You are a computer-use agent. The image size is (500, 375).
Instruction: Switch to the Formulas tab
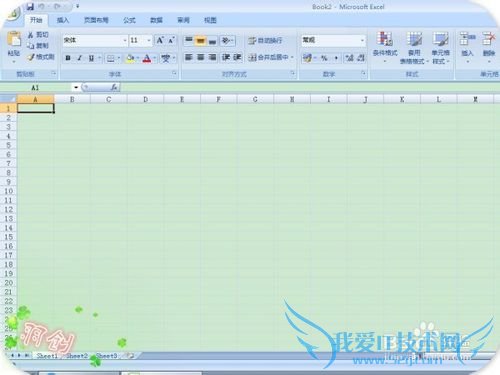click(x=129, y=20)
